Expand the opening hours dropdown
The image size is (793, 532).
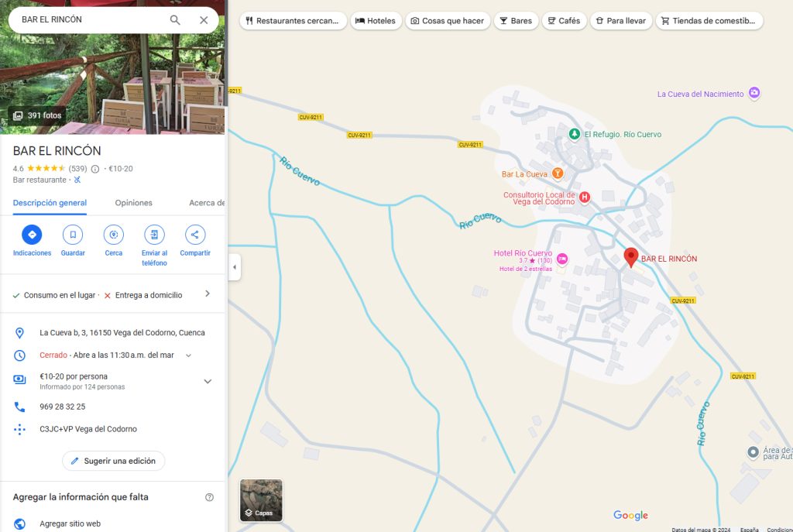click(188, 355)
